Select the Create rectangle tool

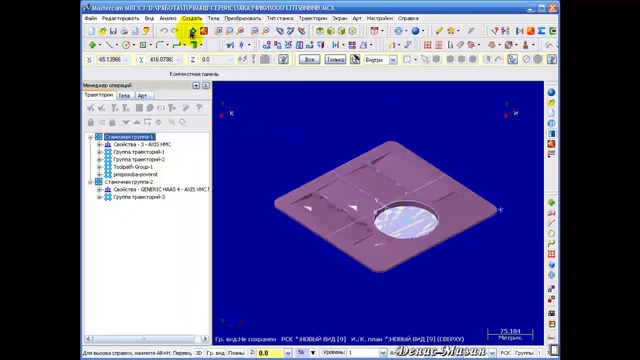pyautogui.click(x=143, y=45)
